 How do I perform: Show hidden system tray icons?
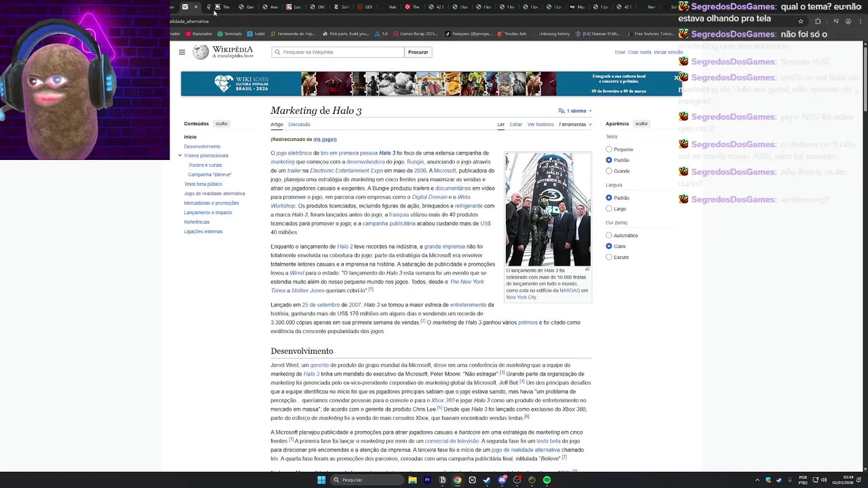pos(757,480)
